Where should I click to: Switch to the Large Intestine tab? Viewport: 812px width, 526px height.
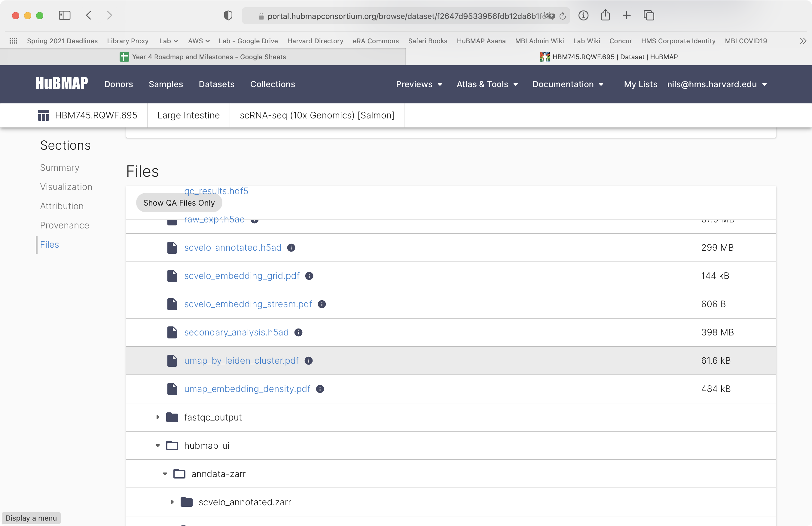(x=188, y=115)
